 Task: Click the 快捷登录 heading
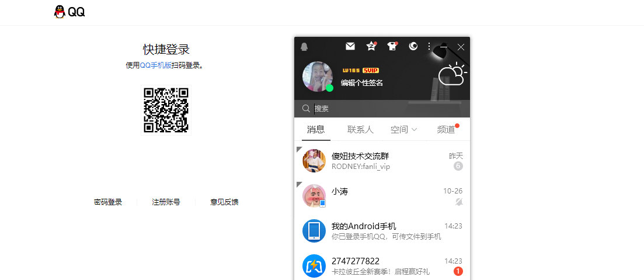pos(166,49)
